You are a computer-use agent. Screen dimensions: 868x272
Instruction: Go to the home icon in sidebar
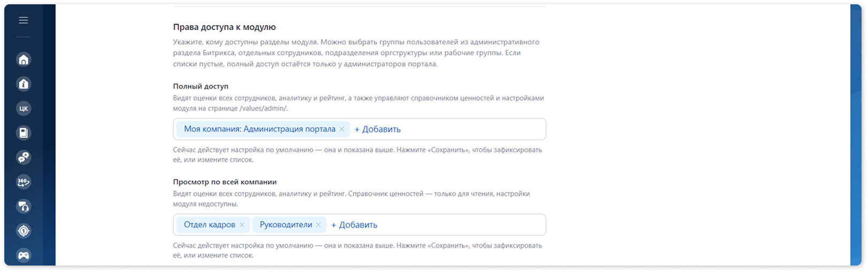(x=24, y=60)
